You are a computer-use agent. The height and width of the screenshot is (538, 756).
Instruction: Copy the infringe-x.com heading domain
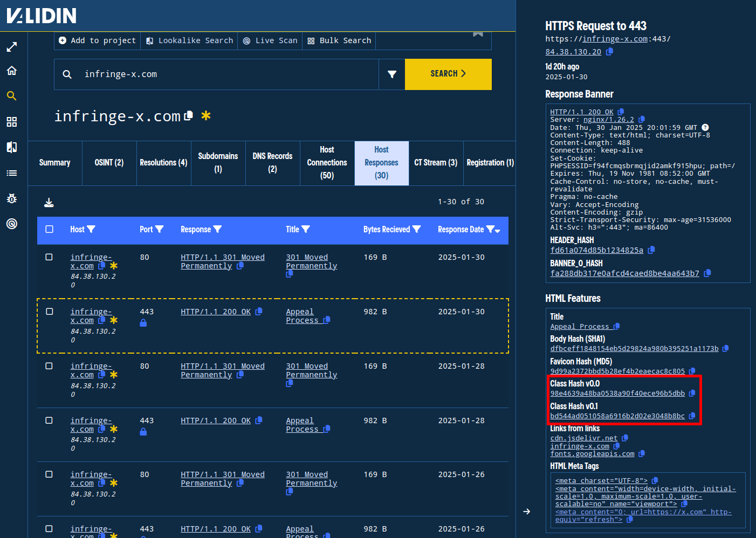click(x=189, y=115)
